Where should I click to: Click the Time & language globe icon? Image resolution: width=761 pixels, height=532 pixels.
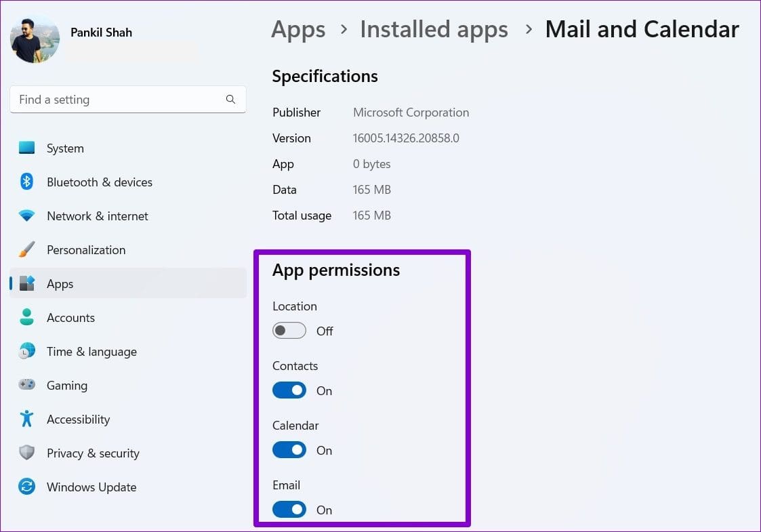point(26,351)
